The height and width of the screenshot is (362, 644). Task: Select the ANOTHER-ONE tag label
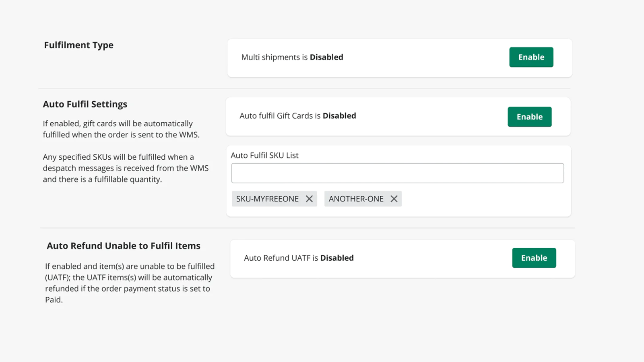coord(356,199)
